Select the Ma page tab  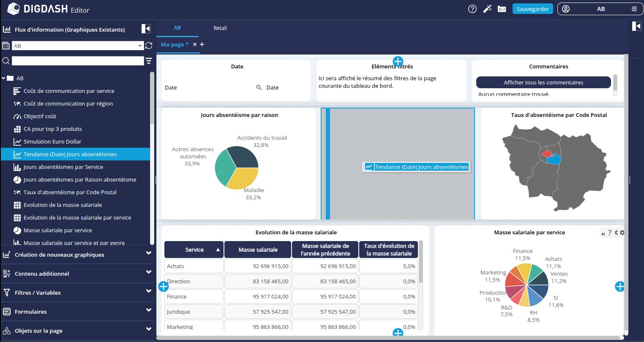(175, 44)
